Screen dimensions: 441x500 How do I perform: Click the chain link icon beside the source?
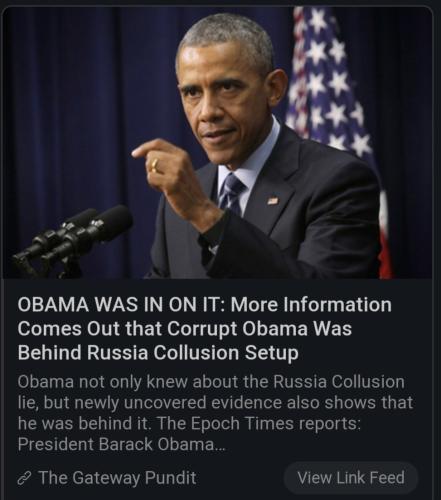[25, 478]
